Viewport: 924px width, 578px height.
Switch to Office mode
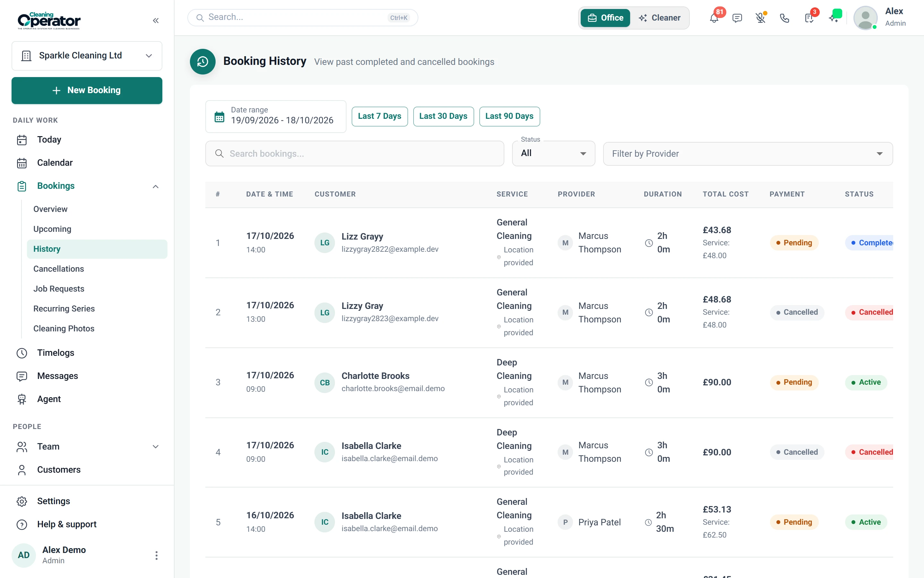click(x=605, y=18)
